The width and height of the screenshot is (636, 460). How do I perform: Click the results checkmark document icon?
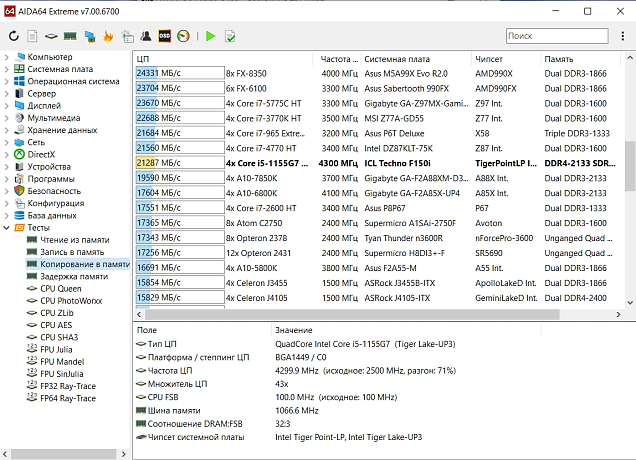coord(231,36)
